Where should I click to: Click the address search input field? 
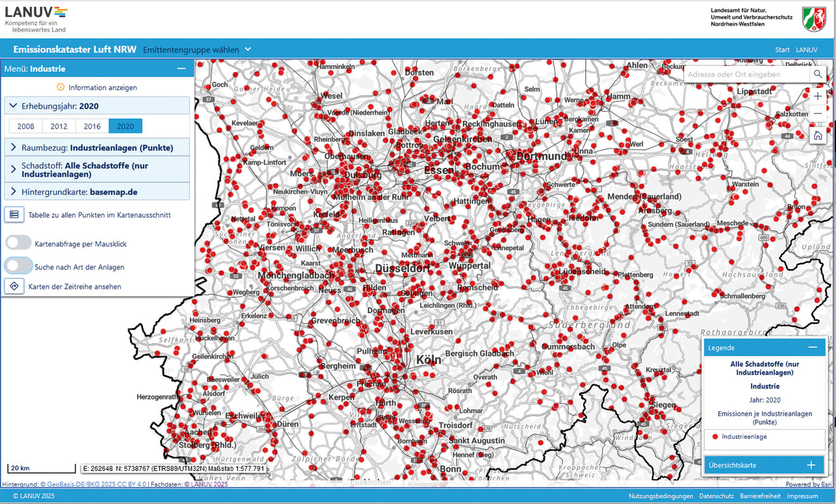pos(745,74)
